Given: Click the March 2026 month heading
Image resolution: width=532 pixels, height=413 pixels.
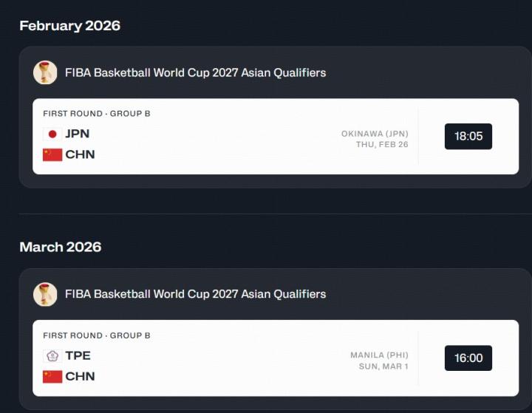Looking at the screenshot, I should [60, 247].
